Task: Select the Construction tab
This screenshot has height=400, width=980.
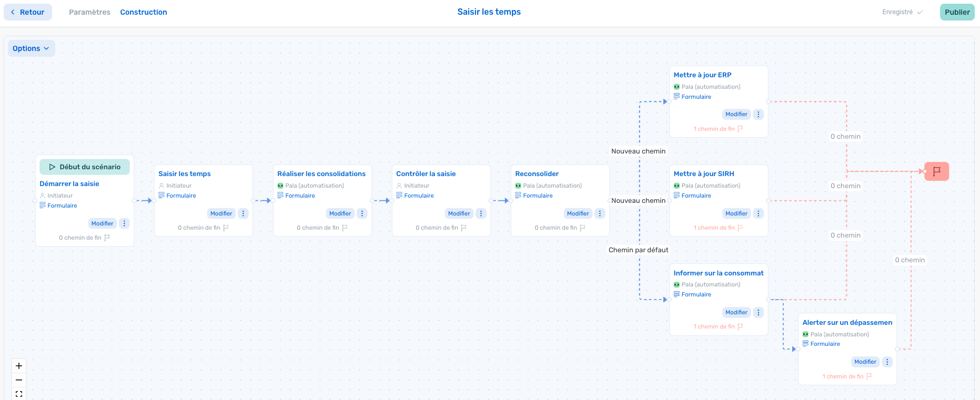Action: 144,12
